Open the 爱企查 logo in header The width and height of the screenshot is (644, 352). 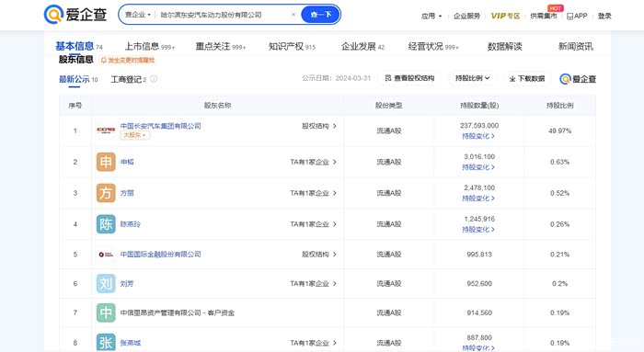point(75,15)
